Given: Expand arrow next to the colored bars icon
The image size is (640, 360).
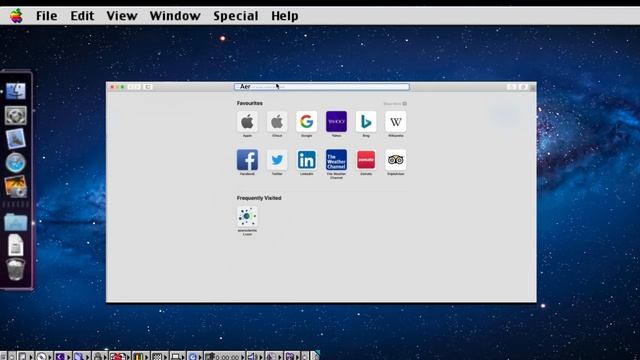Looking at the screenshot, I should click(146, 357).
